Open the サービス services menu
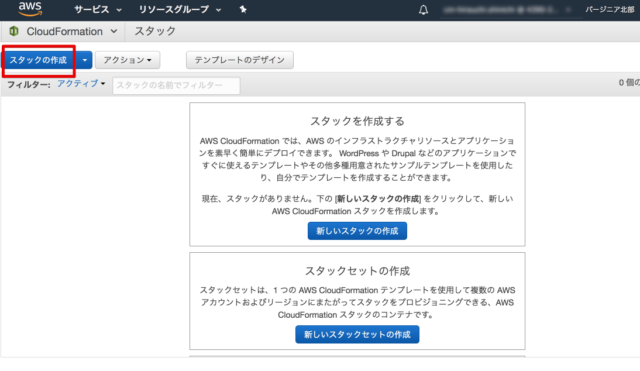 click(x=98, y=9)
